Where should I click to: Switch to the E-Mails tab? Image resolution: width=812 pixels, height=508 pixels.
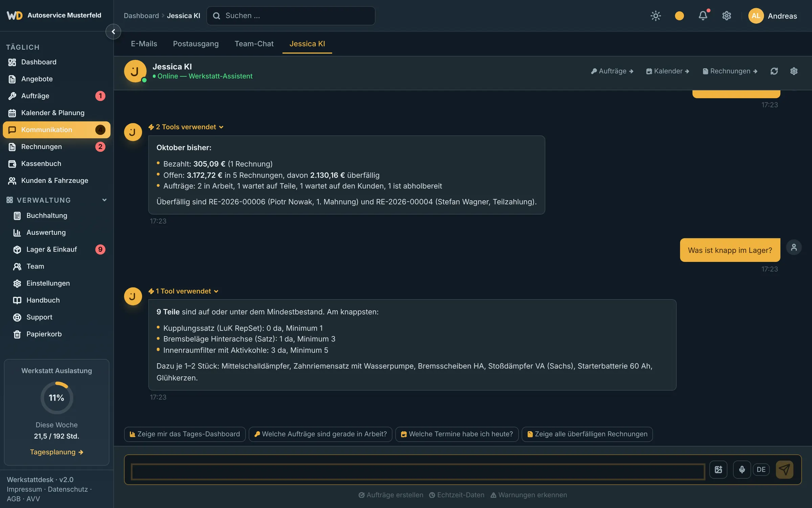pyautogui.click(x=144, y=44)
